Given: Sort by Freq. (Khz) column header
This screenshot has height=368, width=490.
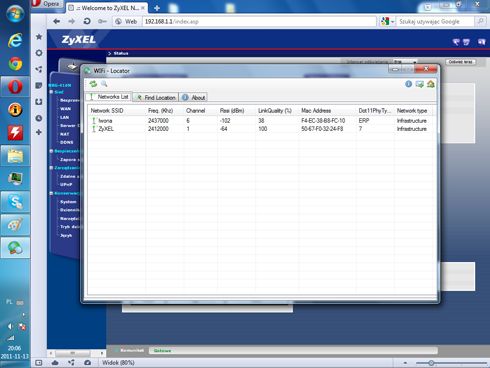Looking at the screenshot, I should click(161, 110).
